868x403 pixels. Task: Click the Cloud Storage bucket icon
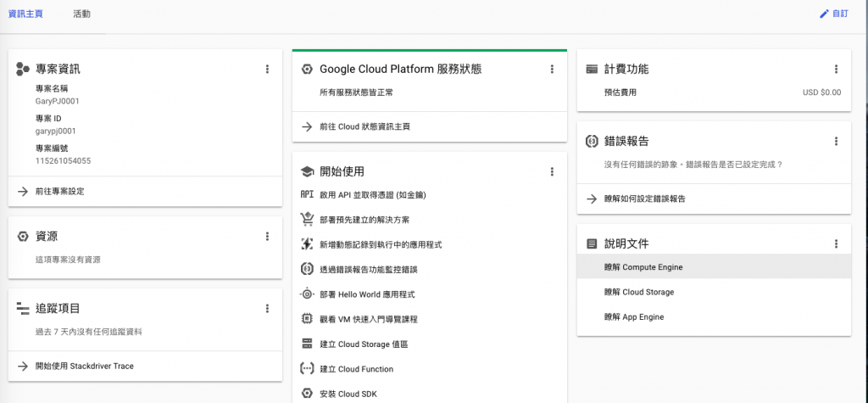point(308,344)
